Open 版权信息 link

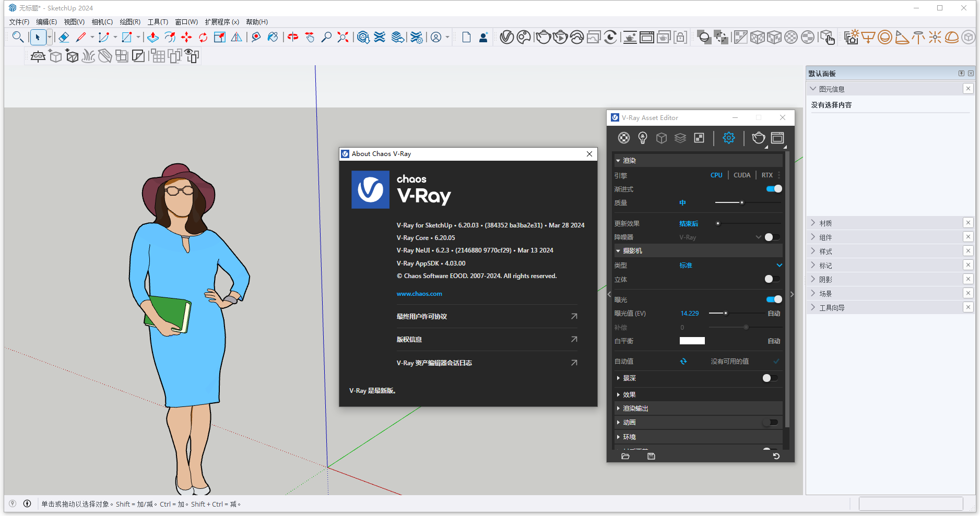(487, 339)
